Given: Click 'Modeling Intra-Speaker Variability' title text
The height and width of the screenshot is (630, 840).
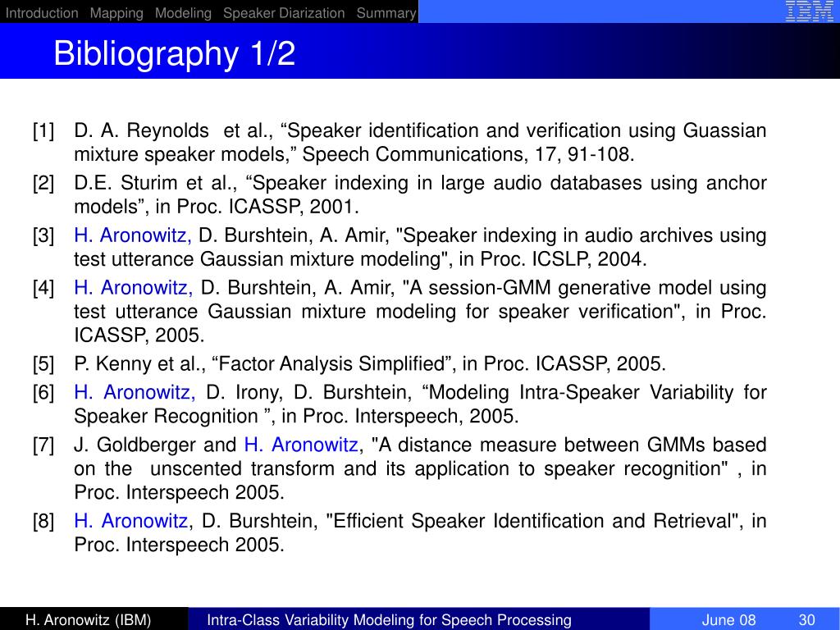Looking at the screenshot, I should pos(582,392).
